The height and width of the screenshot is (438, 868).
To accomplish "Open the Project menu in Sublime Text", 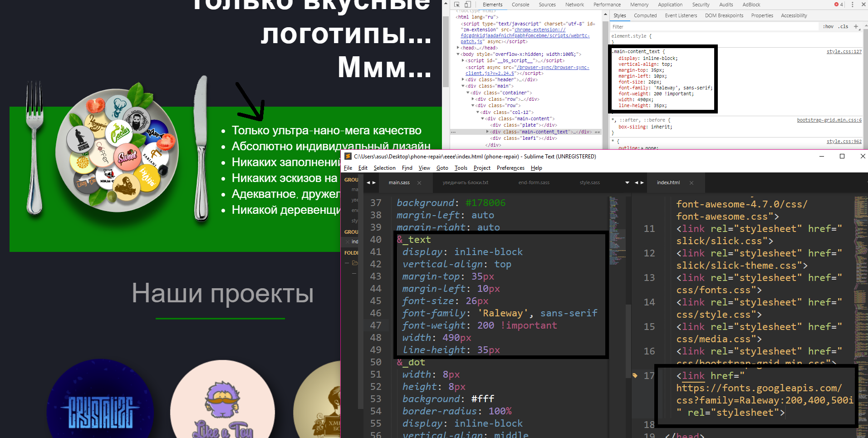I will click(x=482, y=168).
